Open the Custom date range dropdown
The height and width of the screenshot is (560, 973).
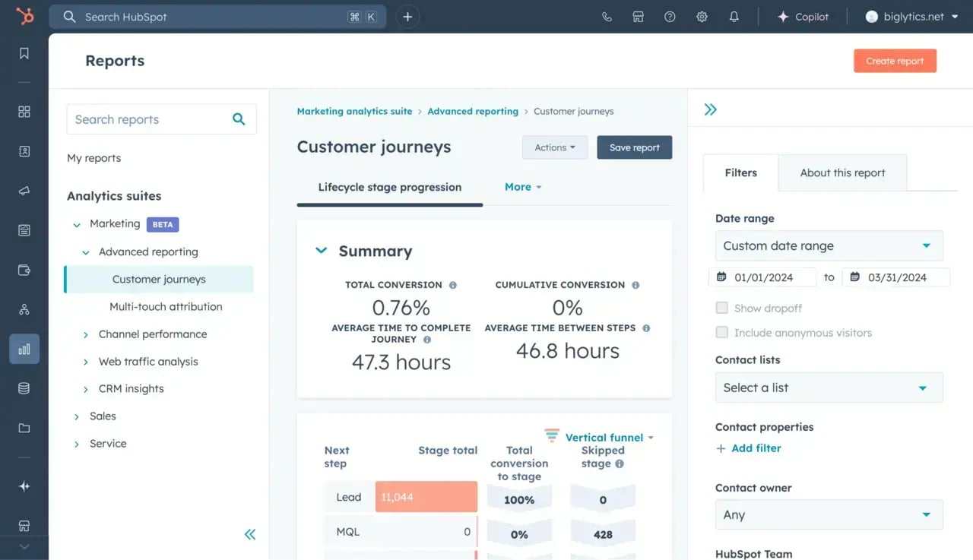[829, 245]
